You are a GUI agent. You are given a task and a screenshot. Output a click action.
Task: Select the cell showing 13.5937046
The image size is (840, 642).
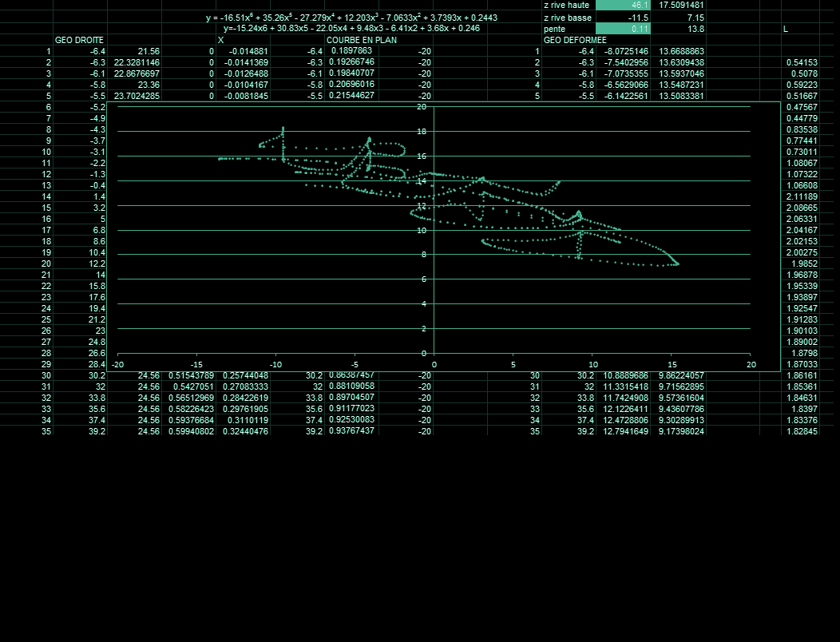point(678,74)
